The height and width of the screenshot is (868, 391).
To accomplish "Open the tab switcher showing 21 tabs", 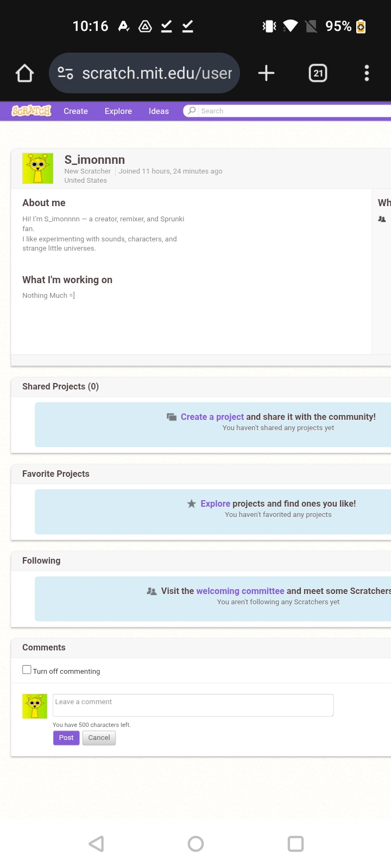I will 318,73.
